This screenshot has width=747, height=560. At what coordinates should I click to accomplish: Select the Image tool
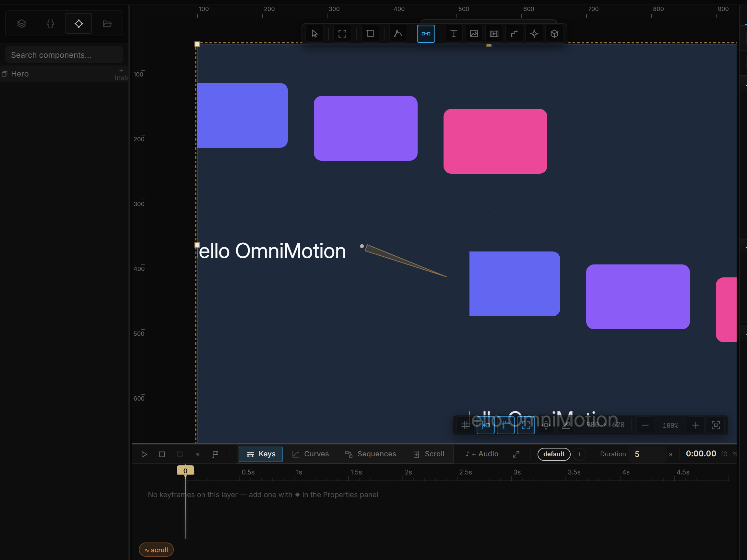coord(474,34)
